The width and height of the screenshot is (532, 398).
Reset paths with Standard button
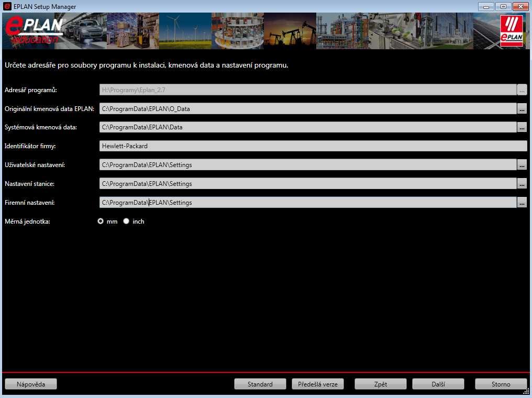[x=260, y=384]
